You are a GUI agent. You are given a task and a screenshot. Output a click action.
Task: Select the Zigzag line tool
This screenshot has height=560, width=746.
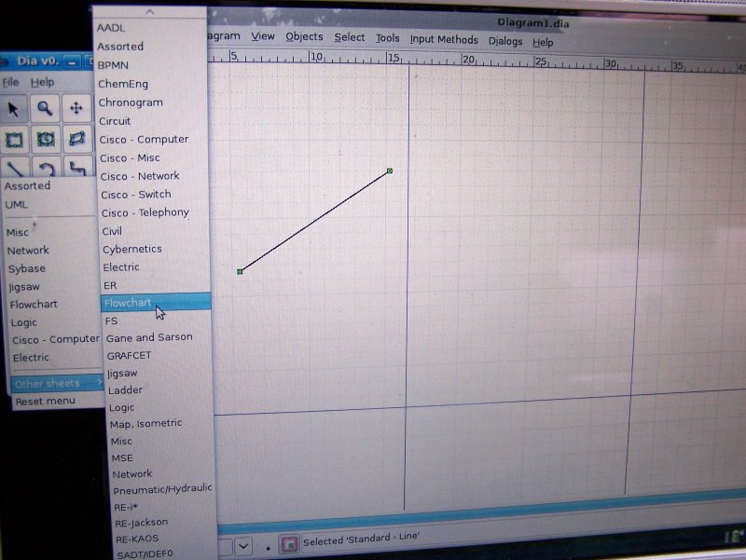click(78, 169)
